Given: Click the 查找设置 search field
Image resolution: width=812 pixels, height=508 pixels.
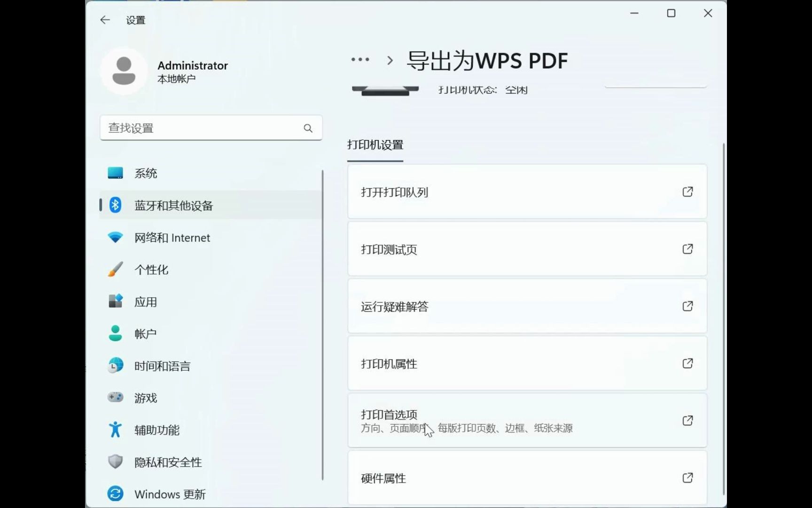Looking at the screenshot, I should tap(211, 128).
